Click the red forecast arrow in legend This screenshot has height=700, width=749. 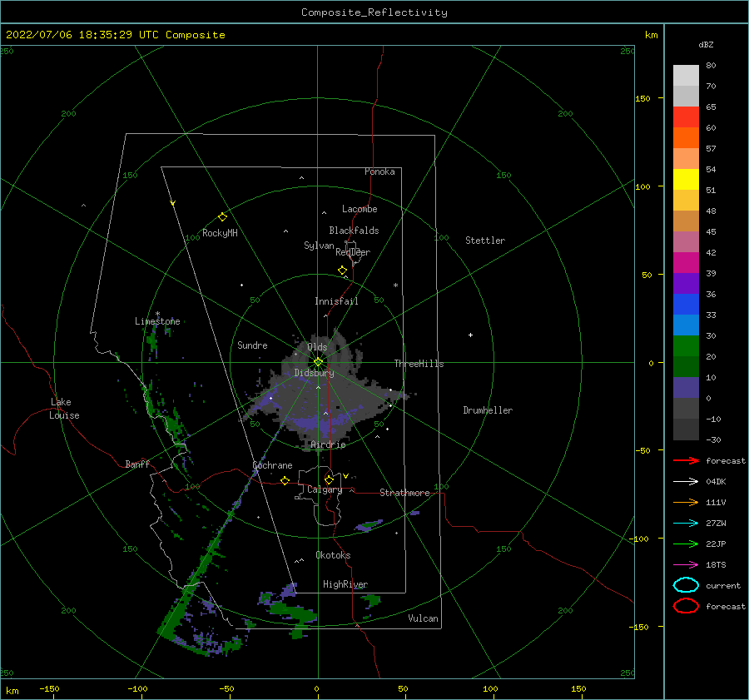point(686,460)
